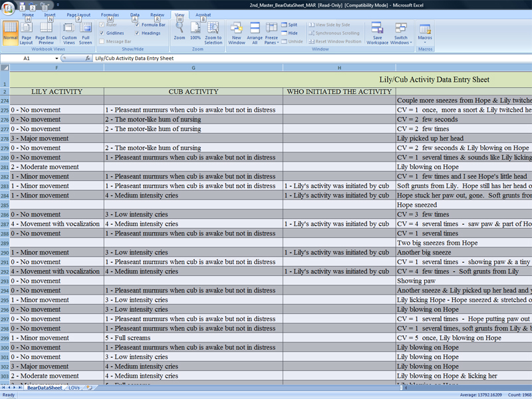Expand the Macros dropdown

click(426, 30)
